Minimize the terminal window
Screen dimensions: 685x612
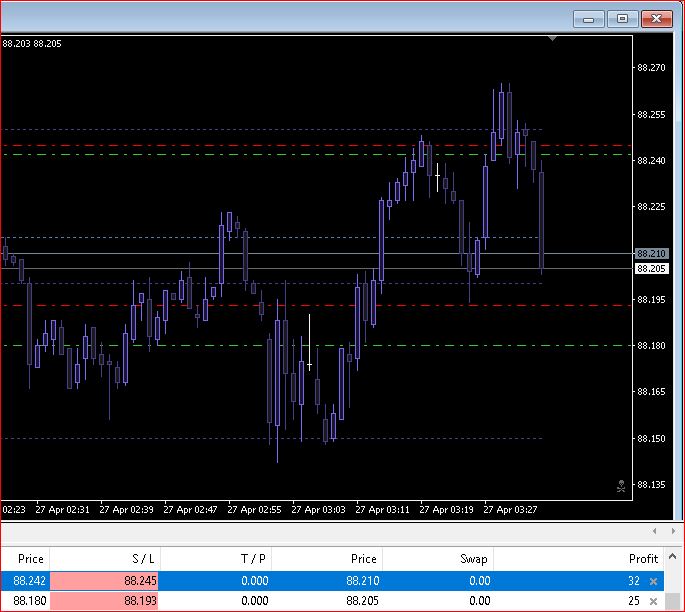(x=590, y=18)
